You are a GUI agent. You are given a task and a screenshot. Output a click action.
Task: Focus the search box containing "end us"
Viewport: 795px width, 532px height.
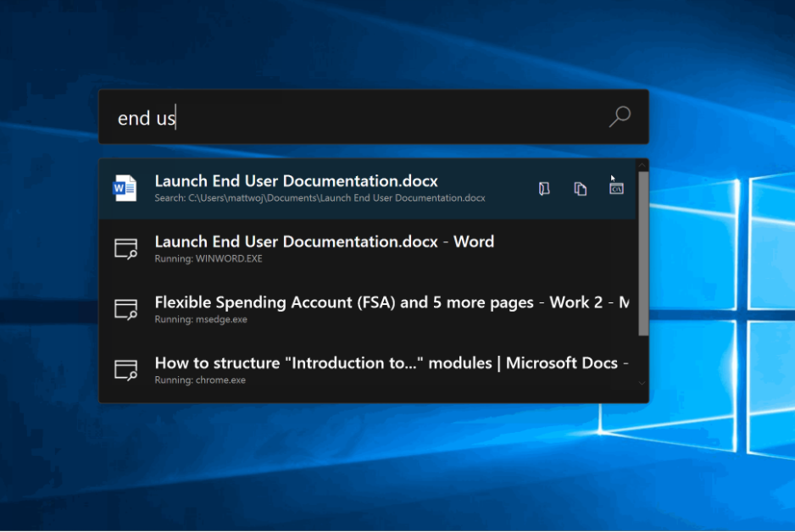coord(374,117)
